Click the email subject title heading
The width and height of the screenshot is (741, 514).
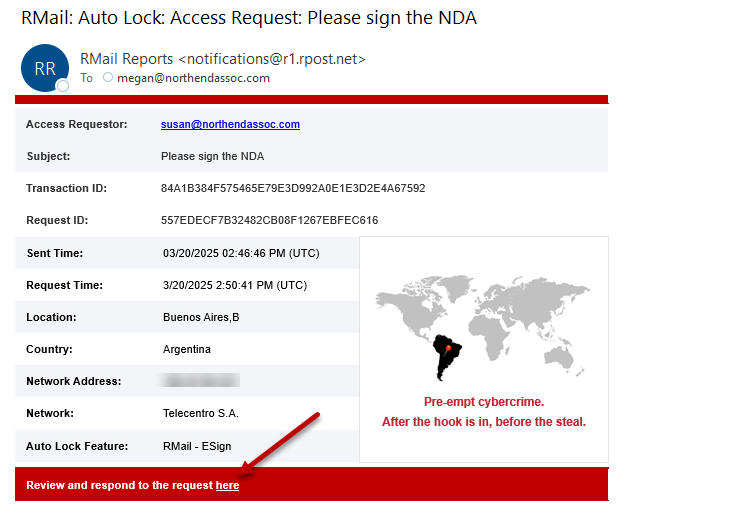(x=249, y=18)
